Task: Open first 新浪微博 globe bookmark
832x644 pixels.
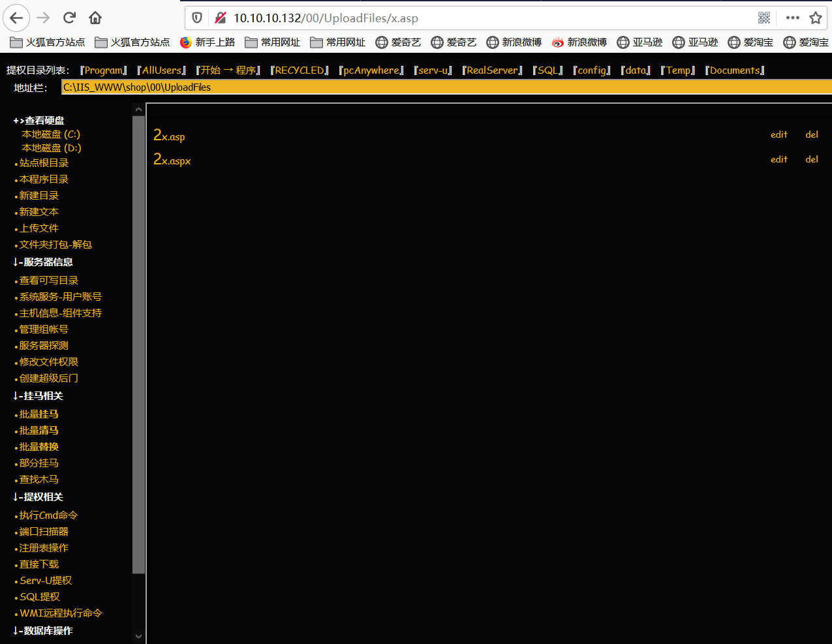Action: tap(514, 42)
